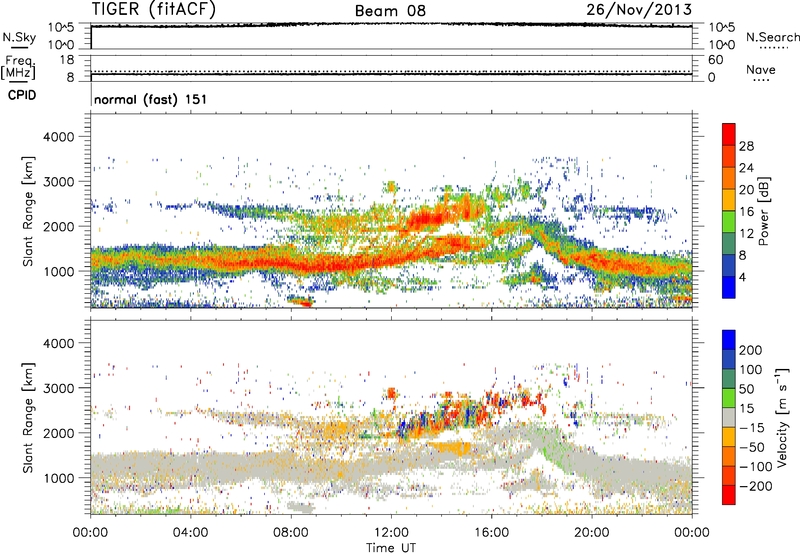Click the 4 value on Power colorbar
The width and height of the screenshot is (800, 554).
click(743, 277)
